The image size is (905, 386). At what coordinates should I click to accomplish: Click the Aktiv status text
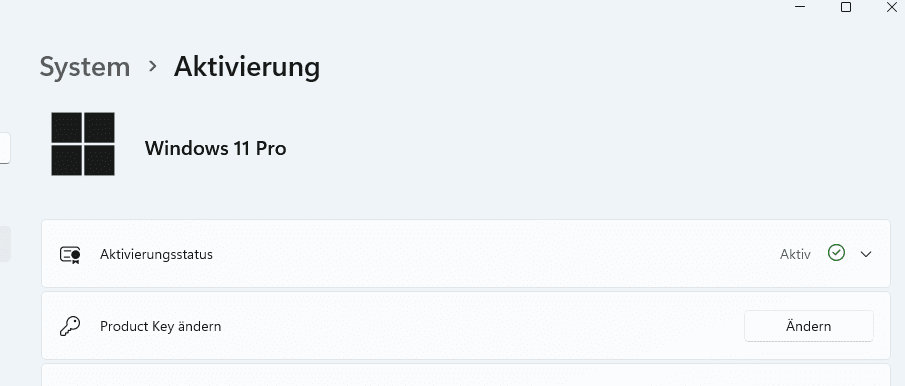(795, 254)
